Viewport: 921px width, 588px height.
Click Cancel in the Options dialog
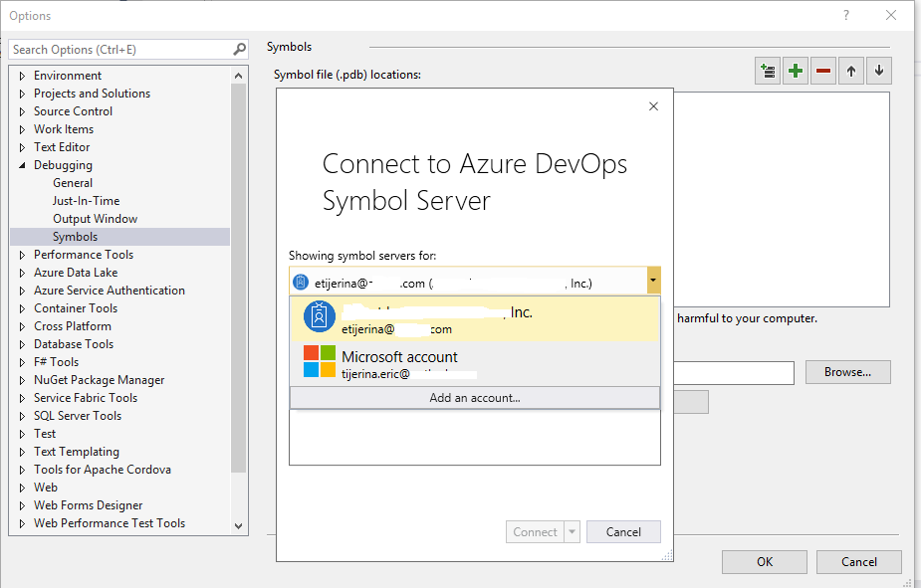click(858, 561)
